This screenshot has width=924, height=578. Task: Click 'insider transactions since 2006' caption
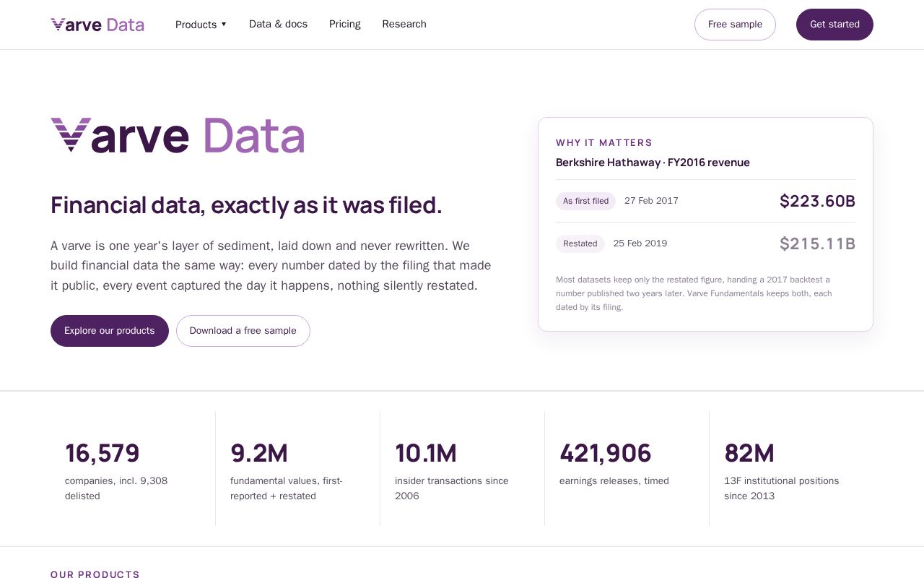pyautogui.click(x=452, y=488)
